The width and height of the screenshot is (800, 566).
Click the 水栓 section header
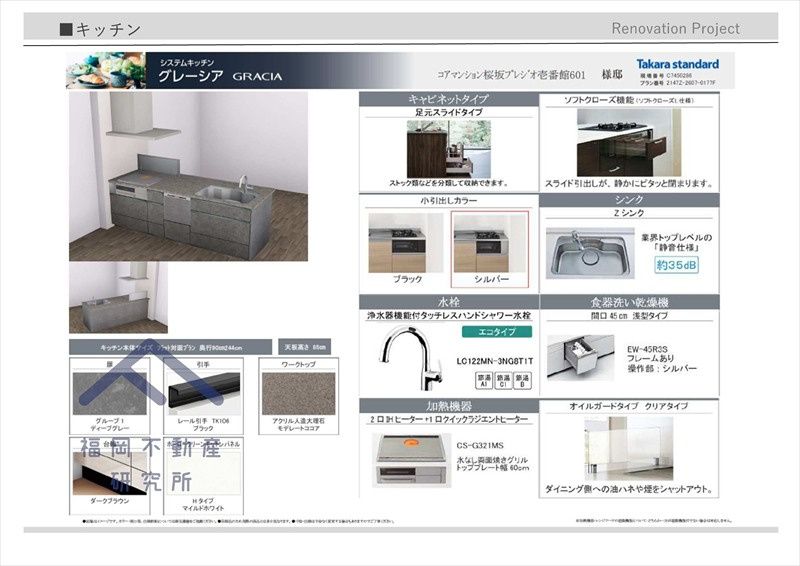(448, 302)
